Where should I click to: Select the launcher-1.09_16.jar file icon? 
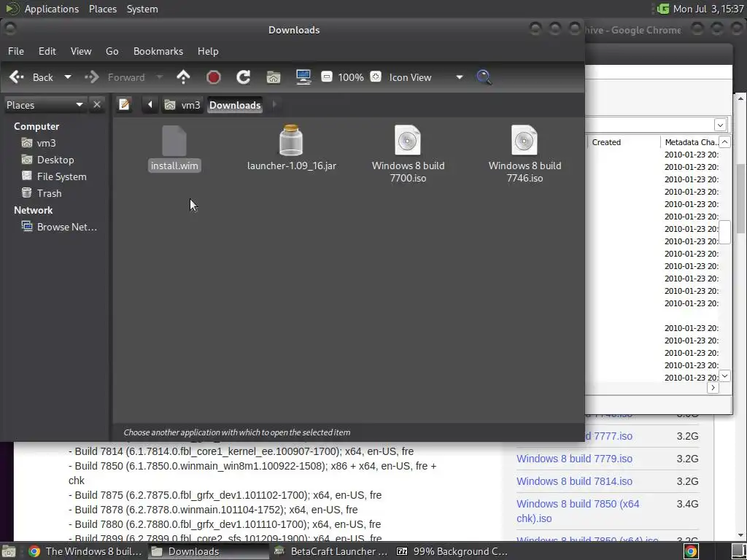pyautogui.click(x=291, y=140)
